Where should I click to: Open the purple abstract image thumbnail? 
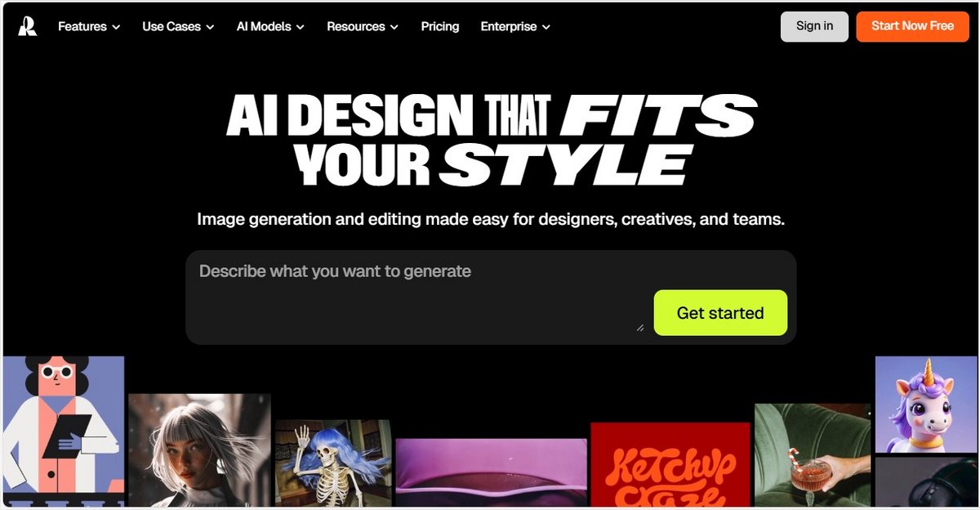tap(491, 472)
